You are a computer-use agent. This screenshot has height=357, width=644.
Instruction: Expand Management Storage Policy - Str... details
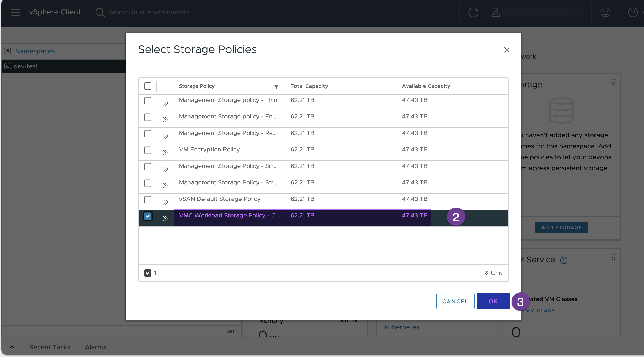tap(165, 186)
